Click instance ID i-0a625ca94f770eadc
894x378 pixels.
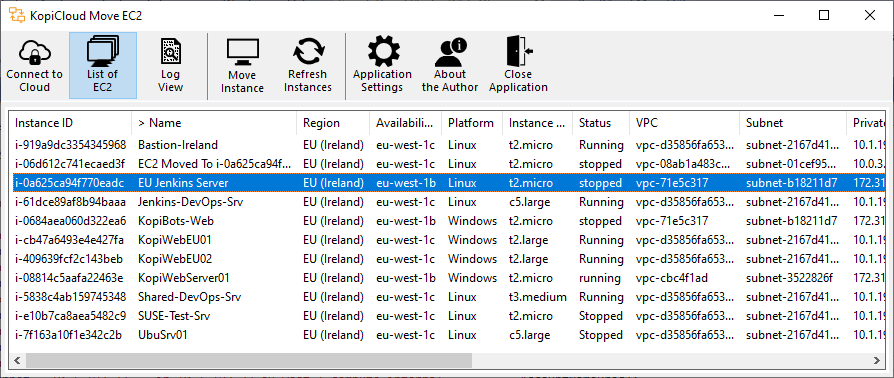pyautogui.click(x=69, y=183)
